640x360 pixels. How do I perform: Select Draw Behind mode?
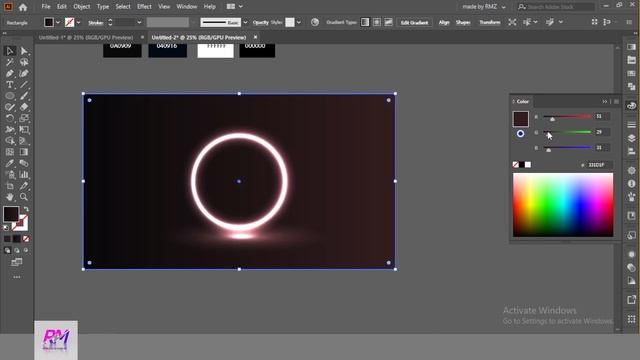17,250
